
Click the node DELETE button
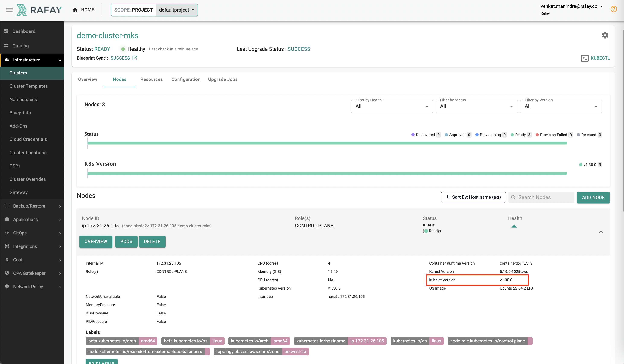pos(152,242)
